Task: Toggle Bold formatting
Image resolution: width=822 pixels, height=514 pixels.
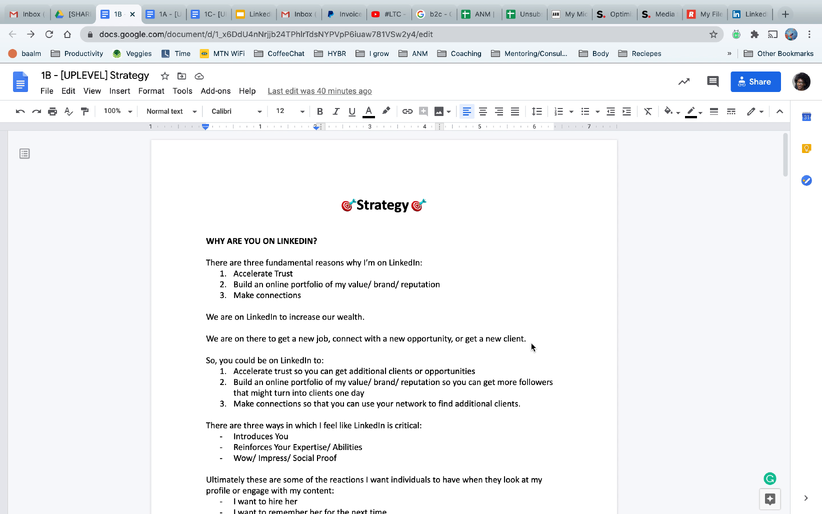Action: [320, 111]
